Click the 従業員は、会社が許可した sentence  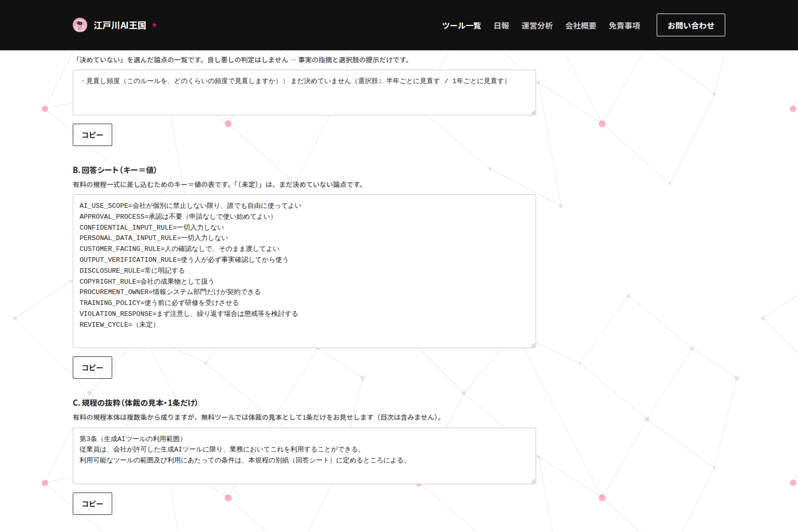pyautogui.click(x=221, y=449)
